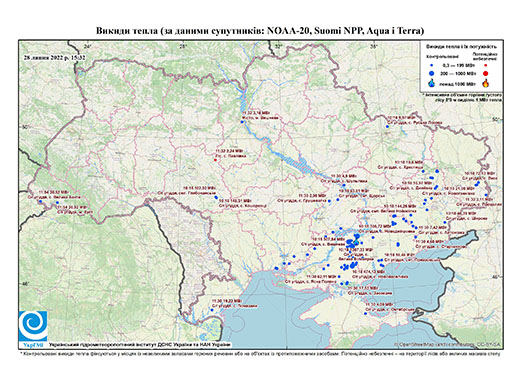Viewport: 520px width, 368px height.
Task: Click the UkrHMI spiral logo
Action: 33,327
